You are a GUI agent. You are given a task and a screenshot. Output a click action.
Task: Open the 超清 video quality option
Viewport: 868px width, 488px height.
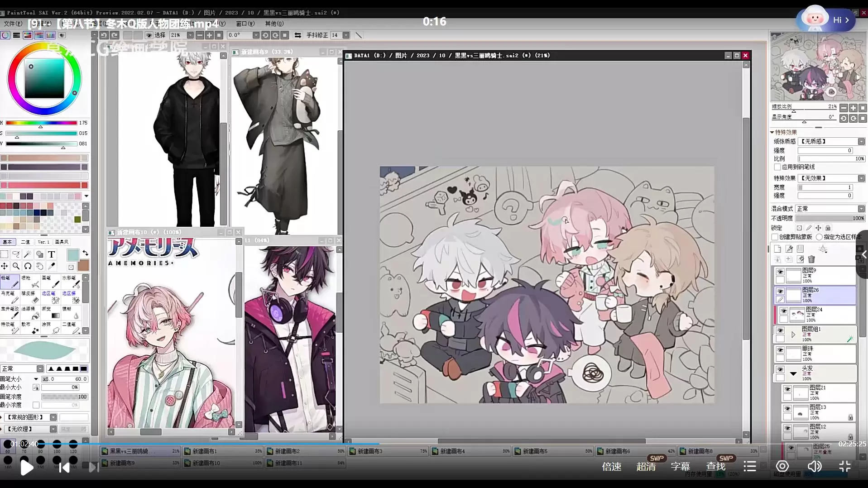pyautogui.click(x=646, y=467)
